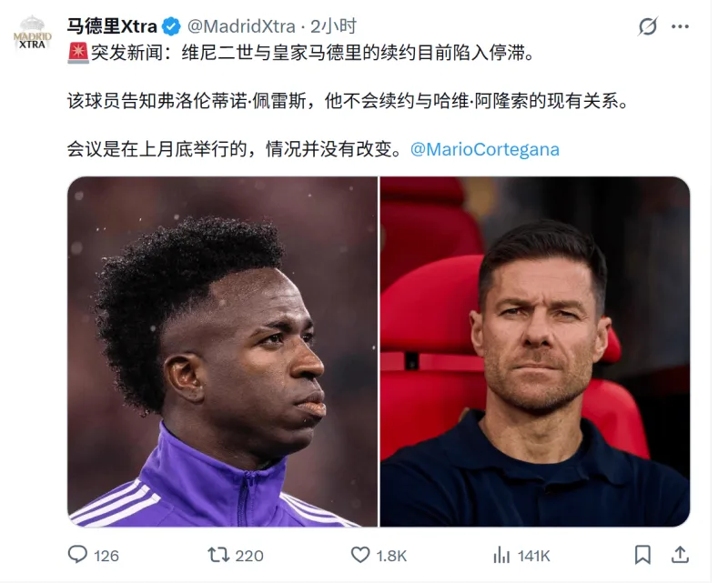Share post via upload arrow icon

[x=680, y=555]
